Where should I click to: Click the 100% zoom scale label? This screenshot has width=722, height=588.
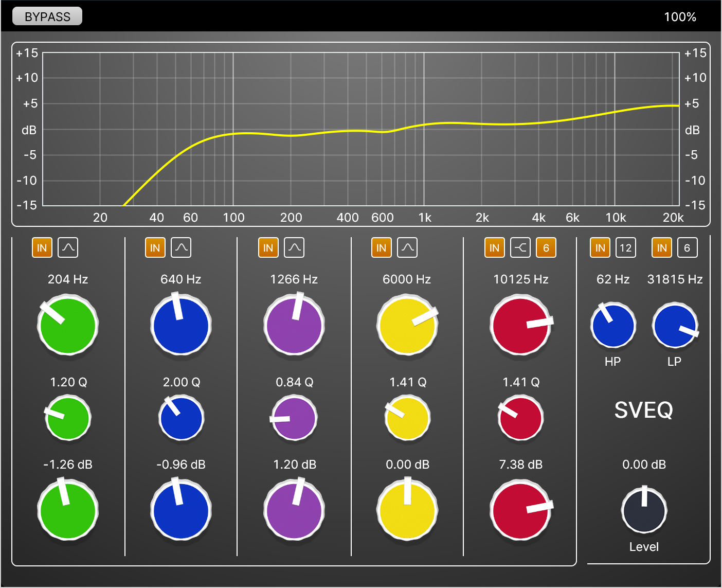coord(680,17)
